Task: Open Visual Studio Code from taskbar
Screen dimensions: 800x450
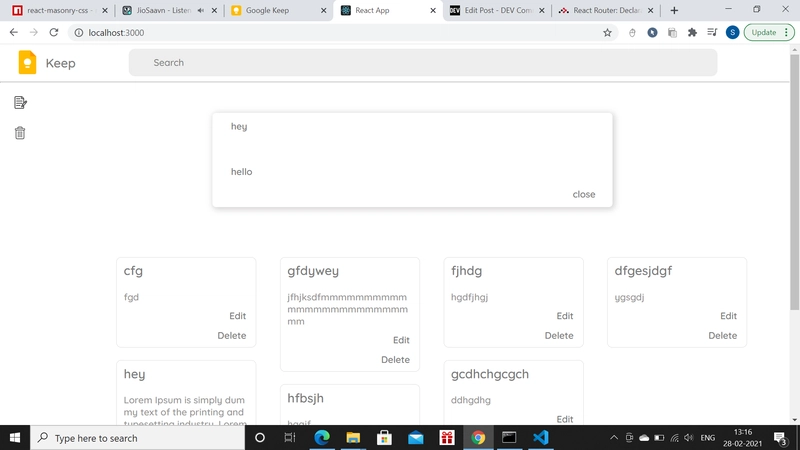Action: pos(541,438)
